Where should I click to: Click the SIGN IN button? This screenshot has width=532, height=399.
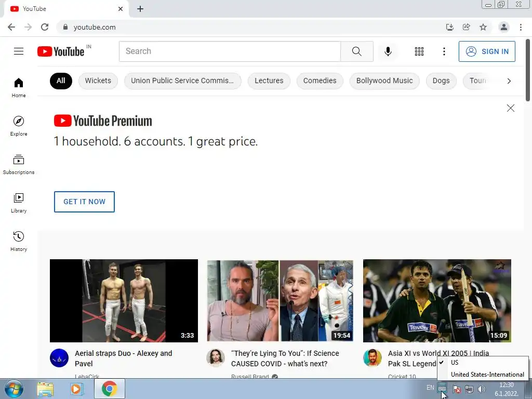click(x=487, y=51)
